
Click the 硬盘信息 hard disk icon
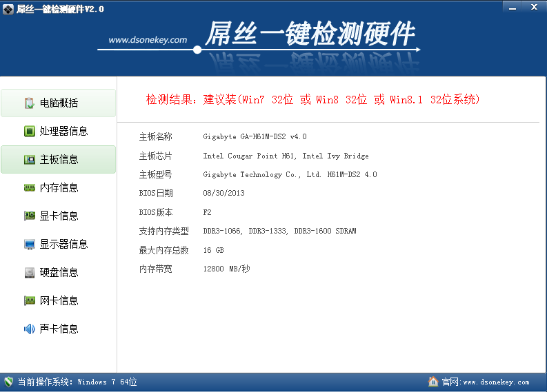point(30,272)
